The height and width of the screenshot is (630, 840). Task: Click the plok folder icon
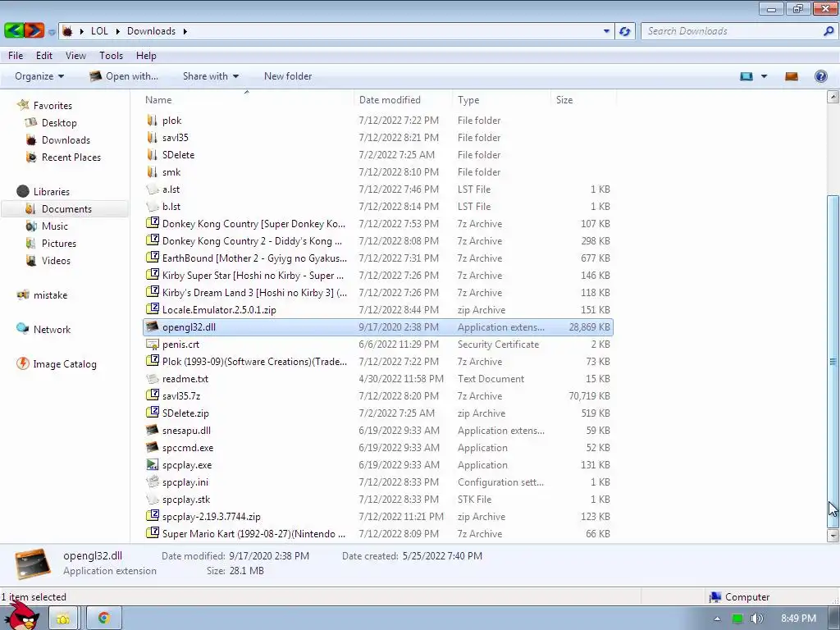click(152, 120)
